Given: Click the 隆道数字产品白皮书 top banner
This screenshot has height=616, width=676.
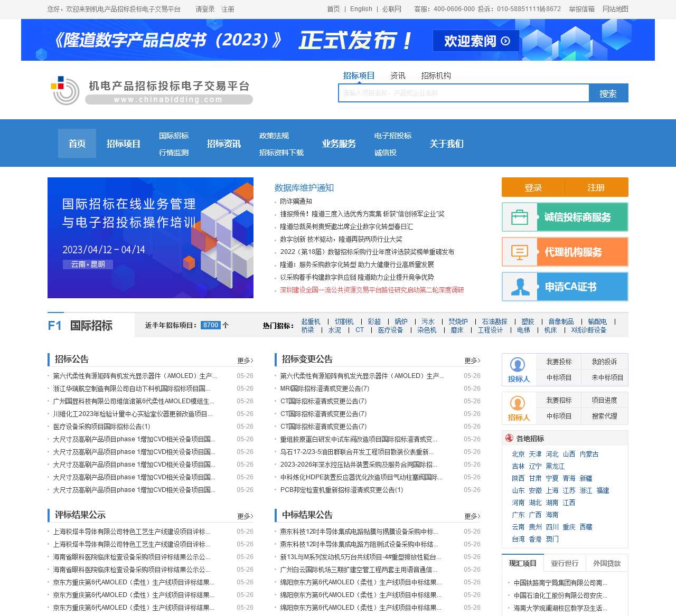Looking at the screenshot, I should [338, 40].
